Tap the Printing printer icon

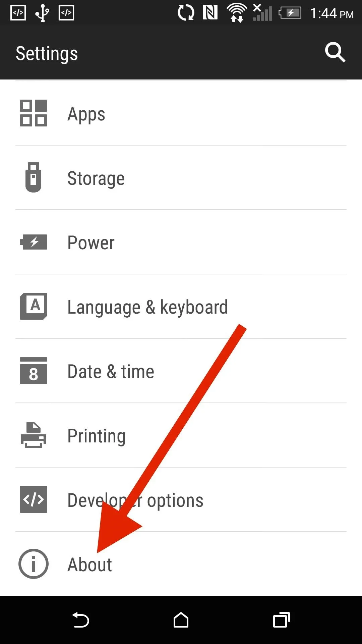34,435
